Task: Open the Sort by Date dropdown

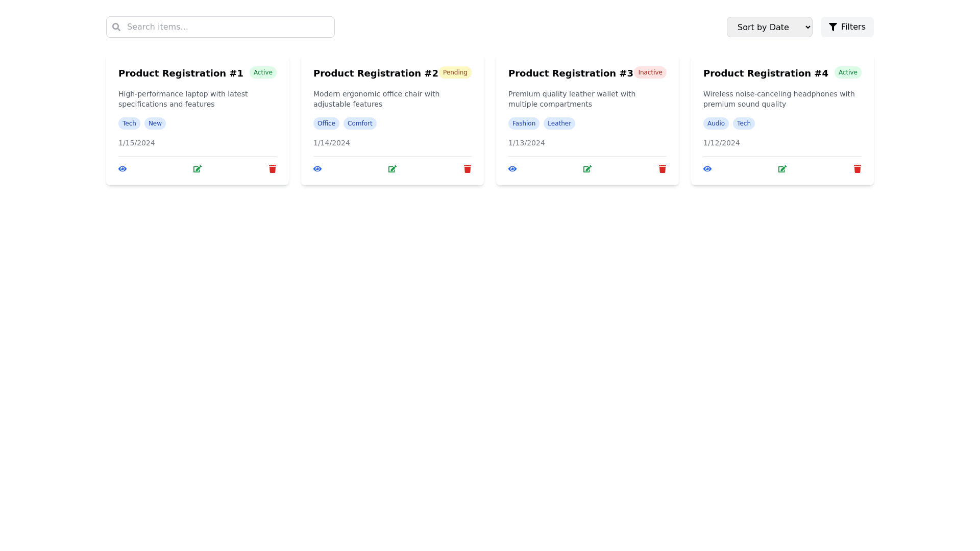Action: 769,27
